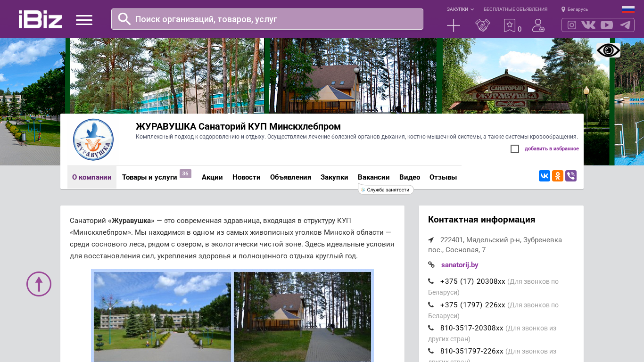Click phone number +375 (1797) 226xx
This screenshot has height=362, width=644.
(x=472, y=305)
